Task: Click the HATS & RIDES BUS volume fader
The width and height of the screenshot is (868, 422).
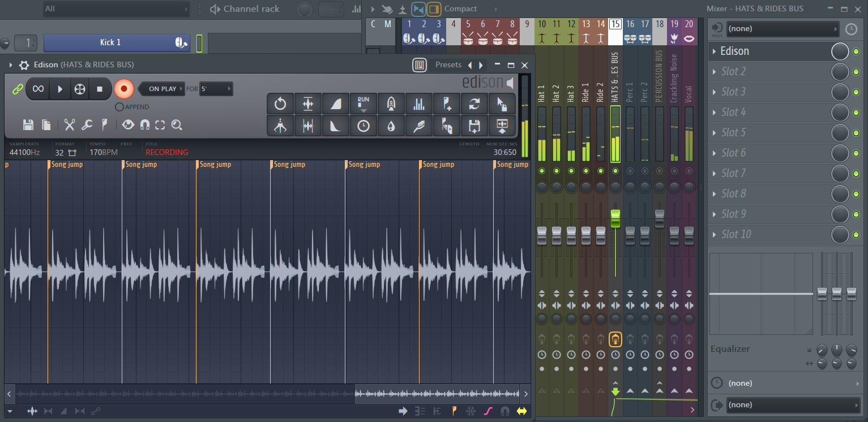Action: click(x=615, y=218)
